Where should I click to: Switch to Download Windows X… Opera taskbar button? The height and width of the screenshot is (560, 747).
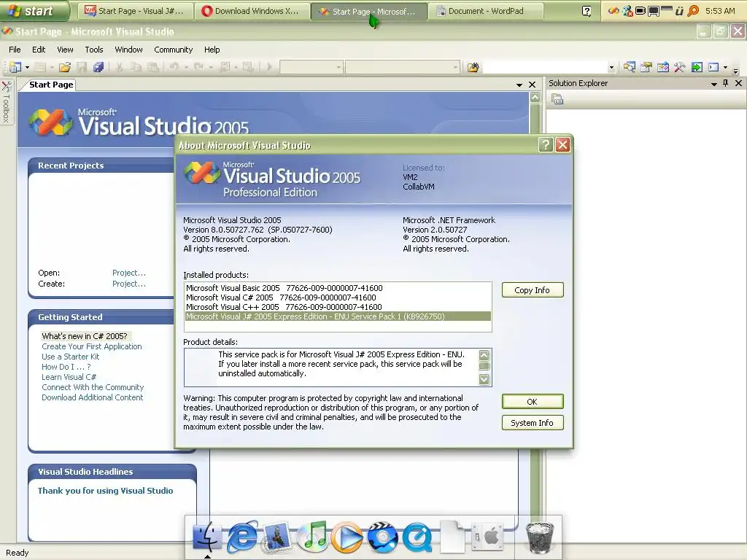coord(252,11)
